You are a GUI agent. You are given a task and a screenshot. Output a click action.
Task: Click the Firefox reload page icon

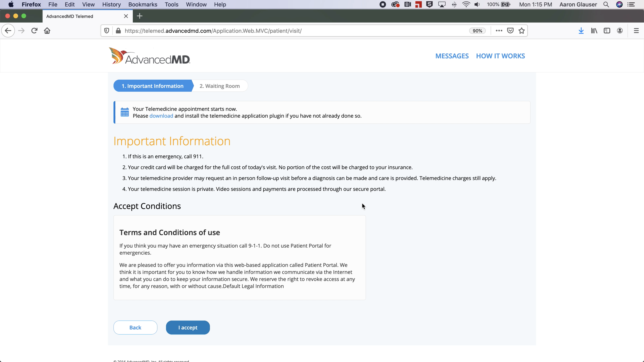click(x=34, y=31)
